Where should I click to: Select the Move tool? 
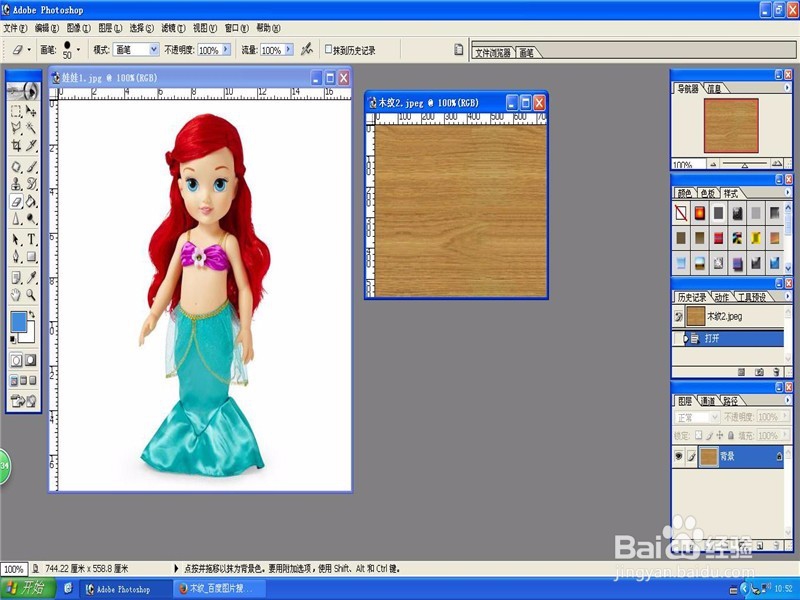[31, 111]
